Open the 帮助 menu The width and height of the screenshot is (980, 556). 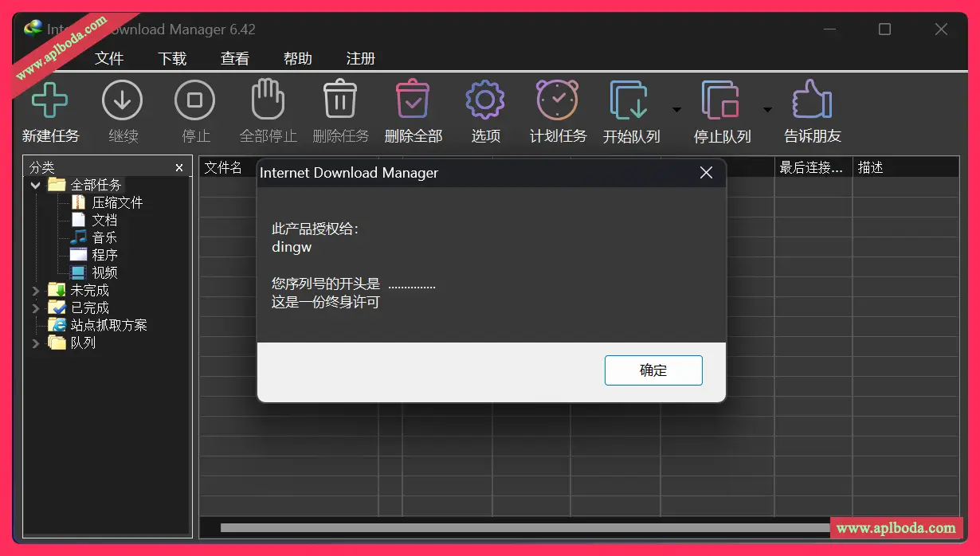pyautogui.click(x=298, y=59)
